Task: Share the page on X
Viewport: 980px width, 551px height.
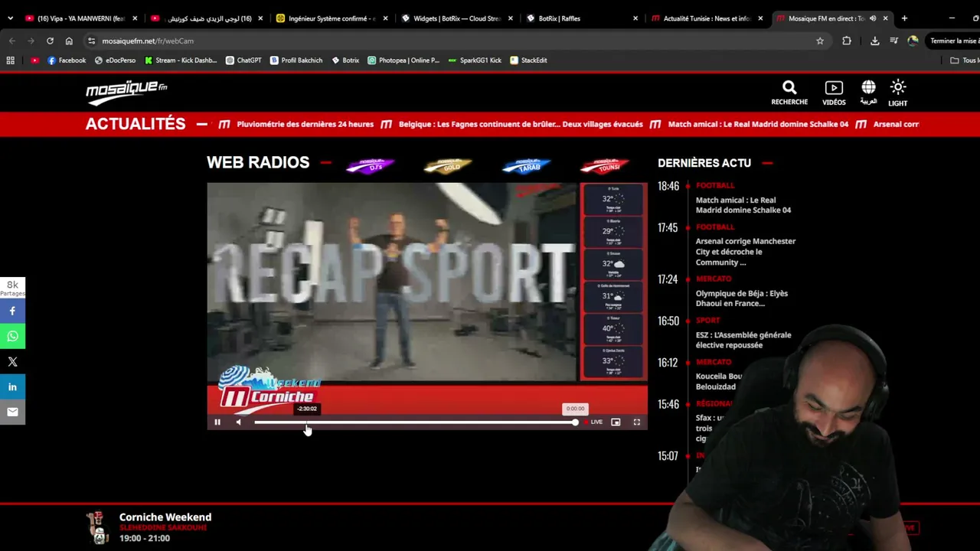Action: click(12, 361)
